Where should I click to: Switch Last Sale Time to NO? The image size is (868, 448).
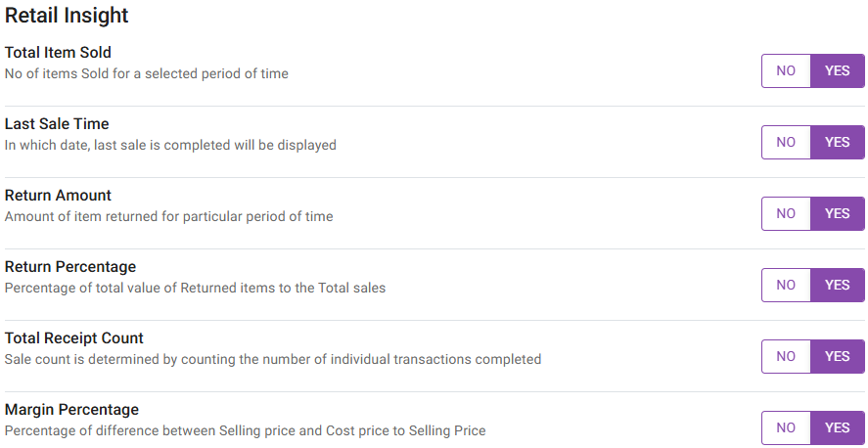(786, 142)
